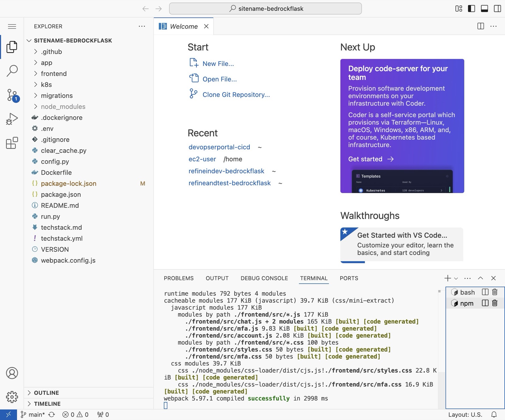This screenshot has width=505, height=420.
Task: Click the command center search field
Action: pyautogui.click(x=265, y=9)
